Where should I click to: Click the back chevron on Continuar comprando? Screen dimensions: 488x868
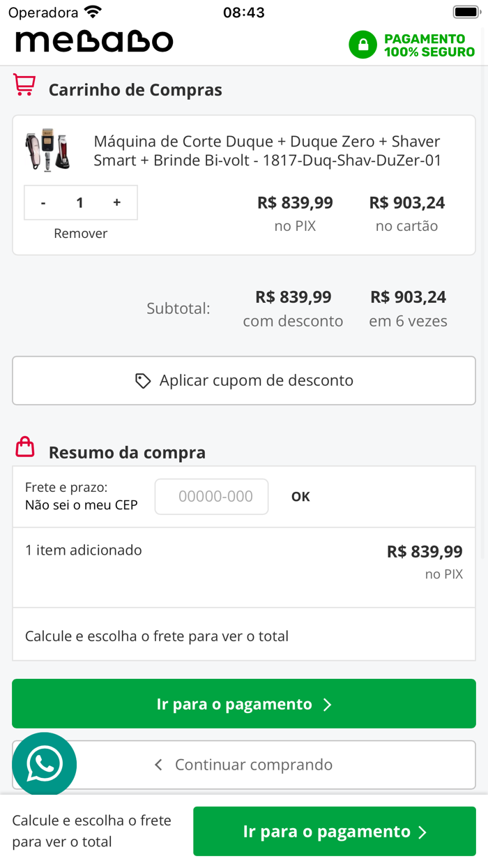pos(157,765)
